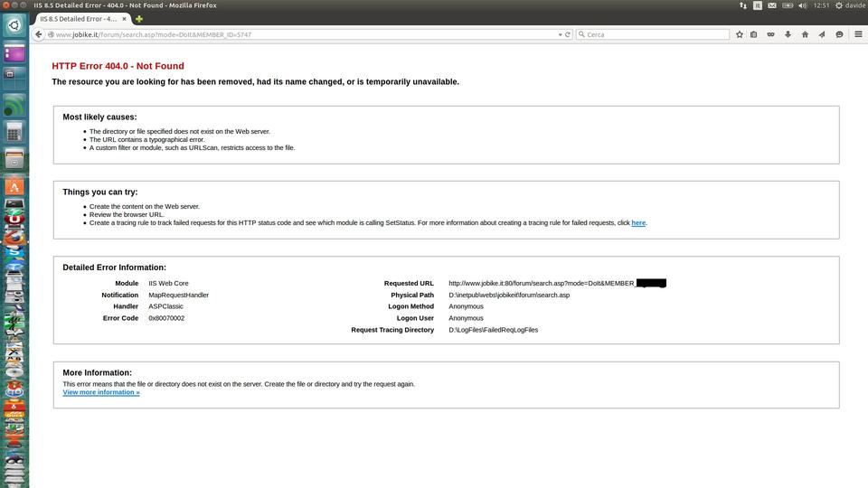868x488 pixels.
Task: Open the workspace switcher in launcher
Action: coord(14,78)
